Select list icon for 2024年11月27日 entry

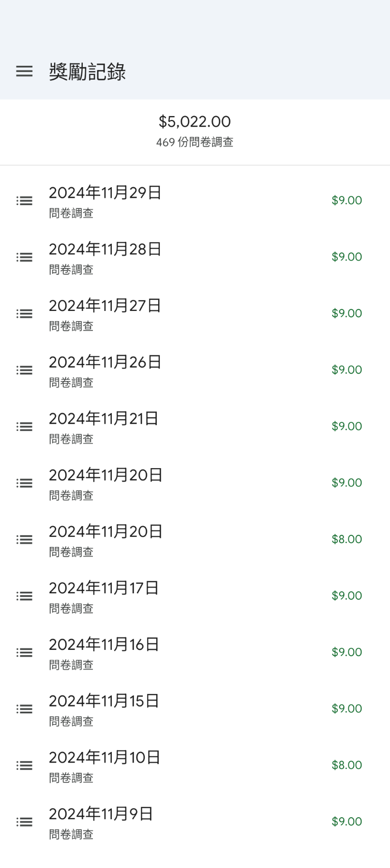pos(24,314)
